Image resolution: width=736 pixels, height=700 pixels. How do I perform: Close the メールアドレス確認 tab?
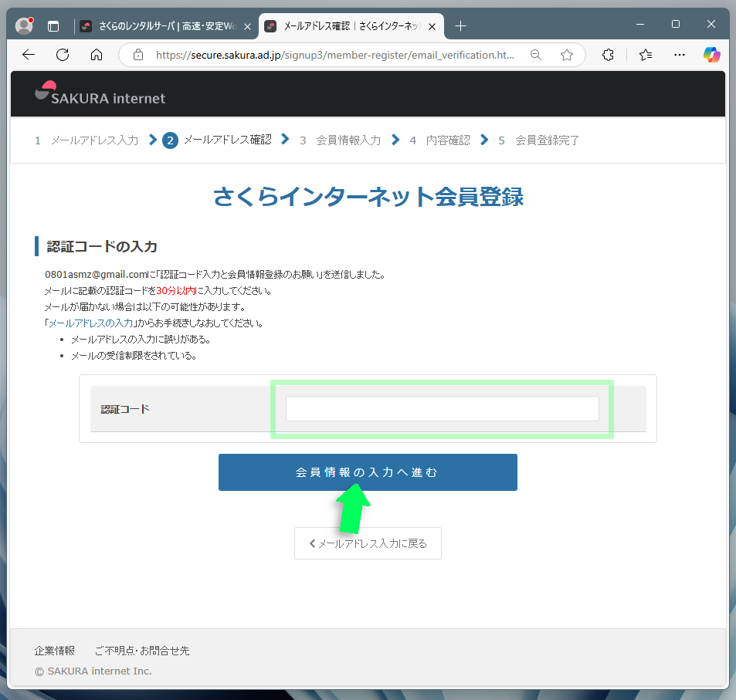pyautogui.click(x=432, y=27)
